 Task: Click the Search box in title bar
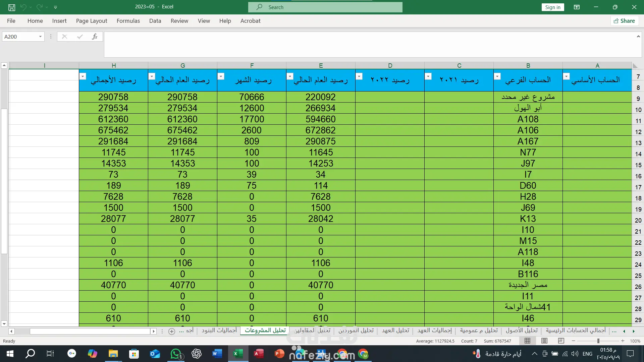pos(325,7)
